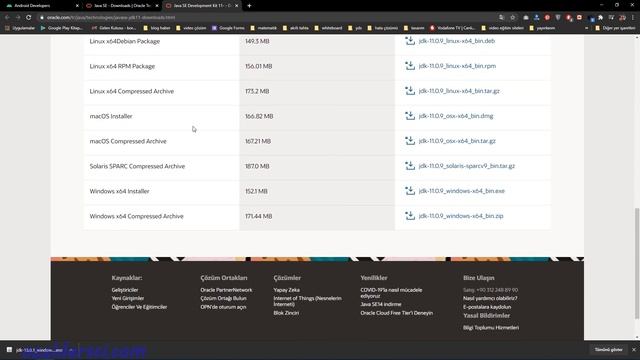
Task: Click download icon beside osx-x64_bin.dmg
Action: (410, 116)
